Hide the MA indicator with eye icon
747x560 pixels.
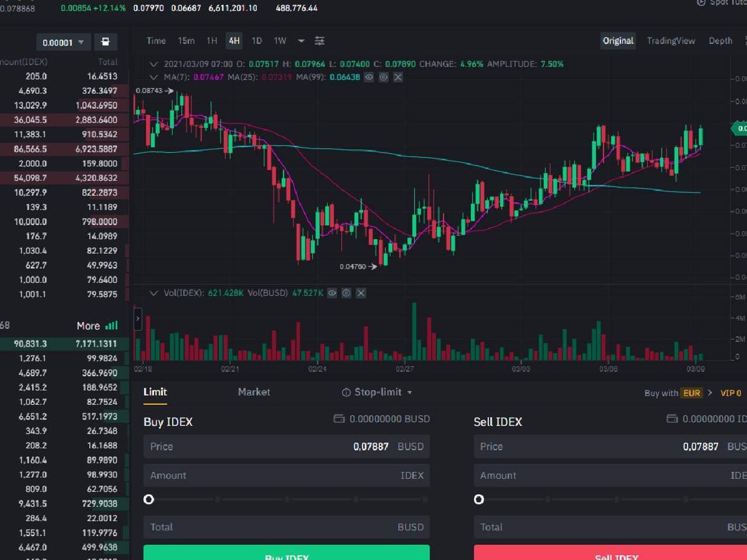tap(369, 77)
